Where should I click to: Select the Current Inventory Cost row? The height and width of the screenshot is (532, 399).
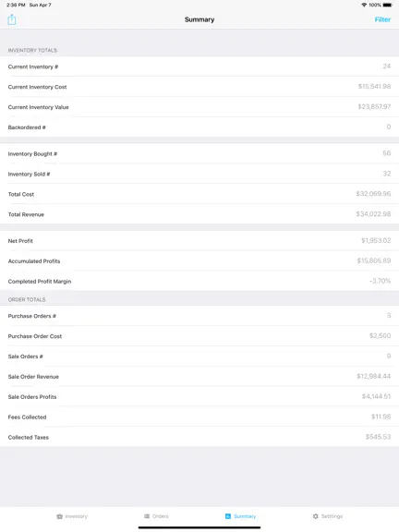pyautogui.click(x=199, y=87)
